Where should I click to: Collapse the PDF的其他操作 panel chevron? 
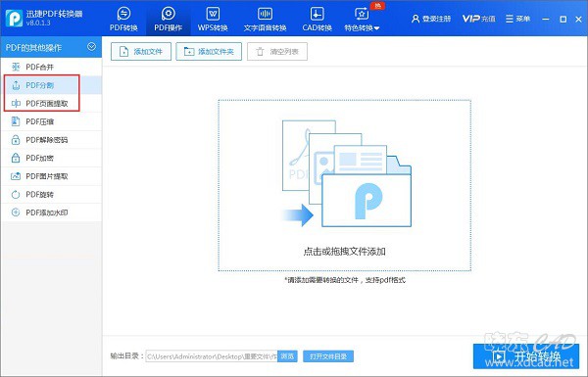point(91,47)
